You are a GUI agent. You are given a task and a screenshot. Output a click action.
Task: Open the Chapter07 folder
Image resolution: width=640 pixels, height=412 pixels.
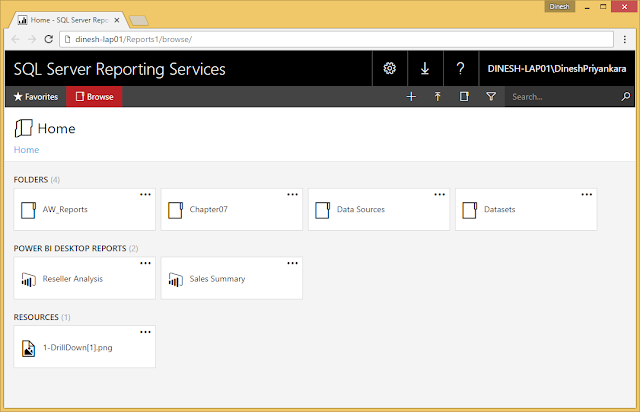tap(232, 209)
